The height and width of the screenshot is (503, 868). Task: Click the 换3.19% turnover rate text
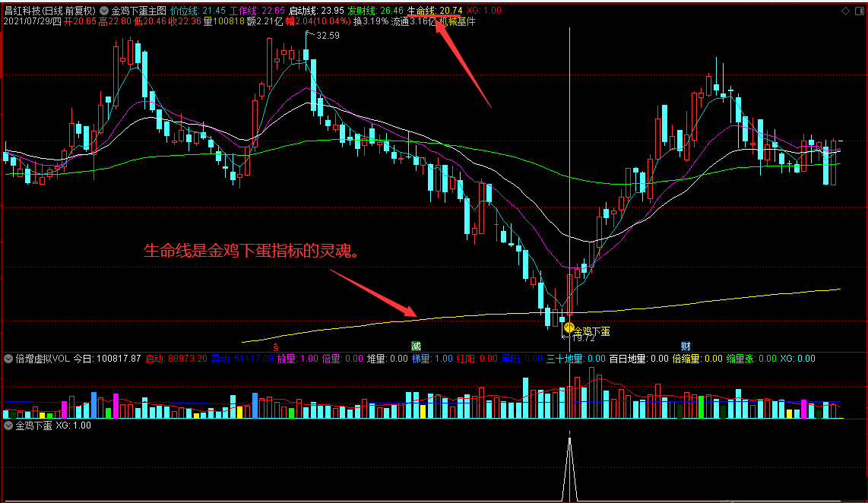[372, 21]
